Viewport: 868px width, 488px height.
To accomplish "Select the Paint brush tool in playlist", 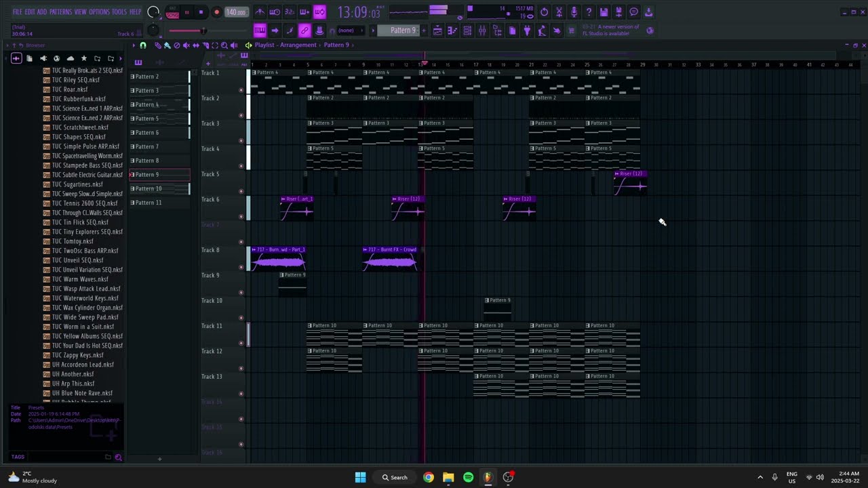I will pyautogui.click(x=167, y=45).
